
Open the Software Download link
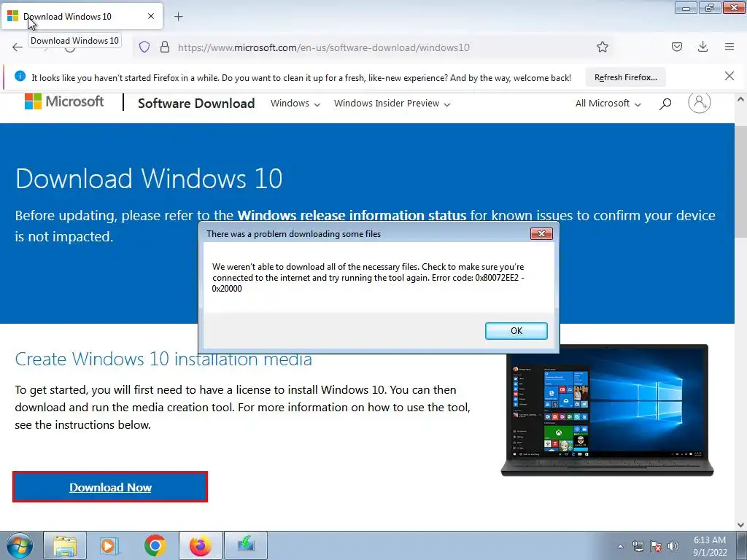coord(196,104)
